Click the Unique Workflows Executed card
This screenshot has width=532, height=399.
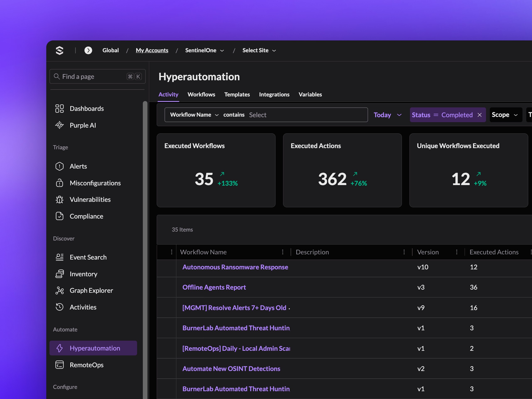pyautogui.click(x=468, y=170)
